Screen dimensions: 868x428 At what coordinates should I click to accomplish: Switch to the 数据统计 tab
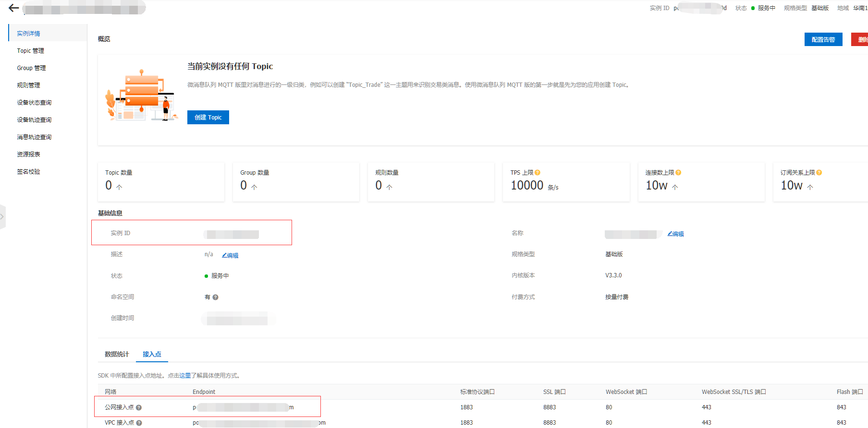[117, 355]
